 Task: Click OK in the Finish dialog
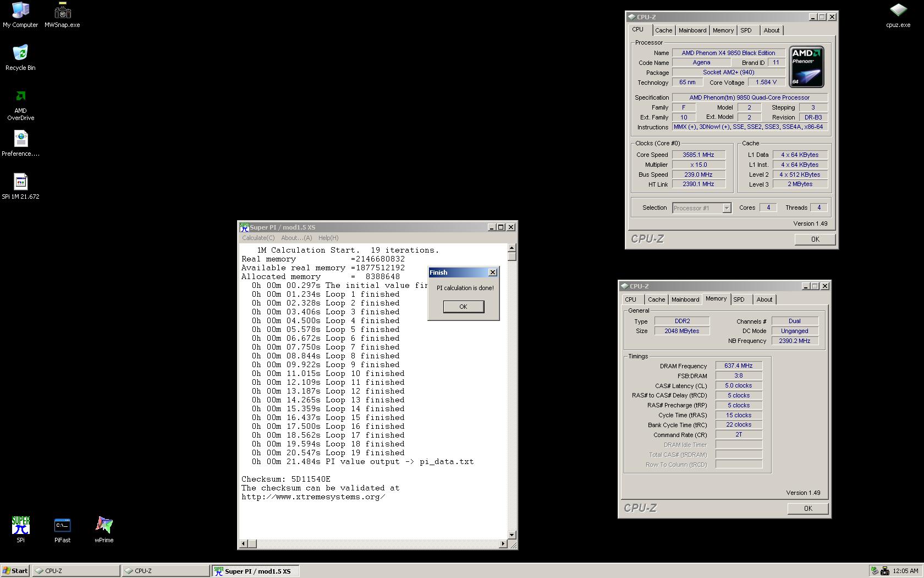(x=464, y=307)
